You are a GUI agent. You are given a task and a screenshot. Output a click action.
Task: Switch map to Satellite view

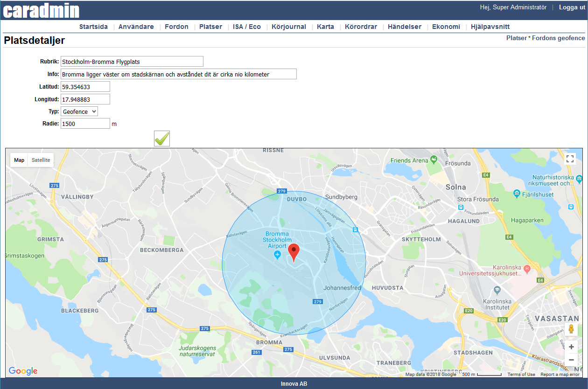[41, 160]
